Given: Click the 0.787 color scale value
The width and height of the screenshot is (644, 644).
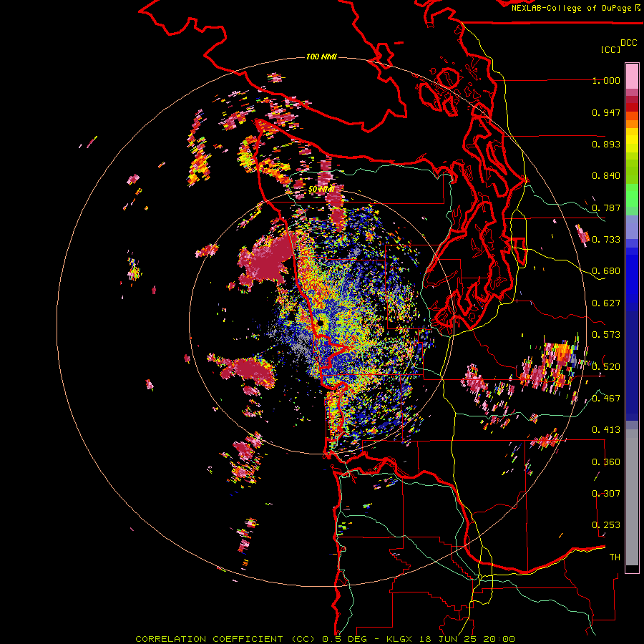Looking at the screenshot, I should coord(606,208).
